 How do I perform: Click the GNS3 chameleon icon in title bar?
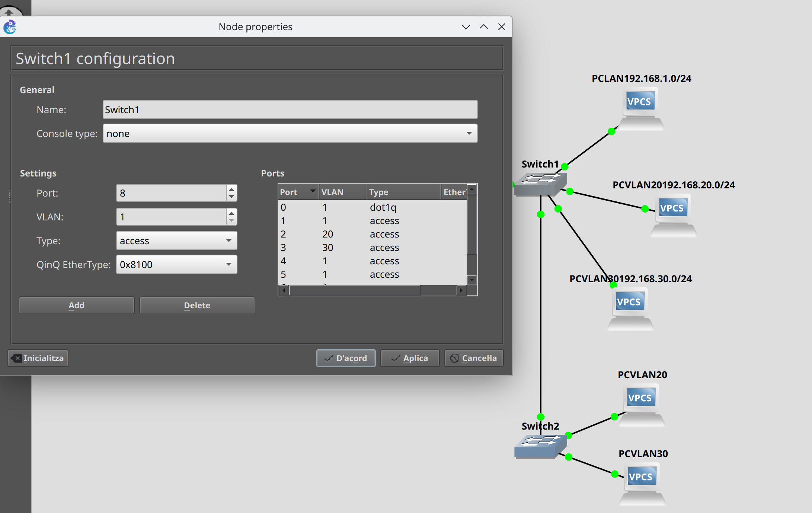click(10, 26)
